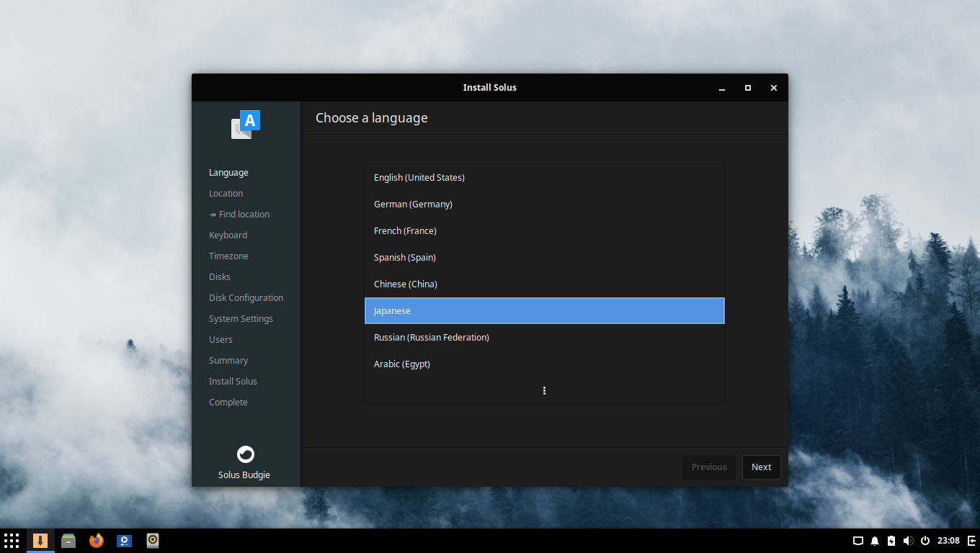Open volume control in tray
Screen dimensions: 980x553
pos(908,541)
